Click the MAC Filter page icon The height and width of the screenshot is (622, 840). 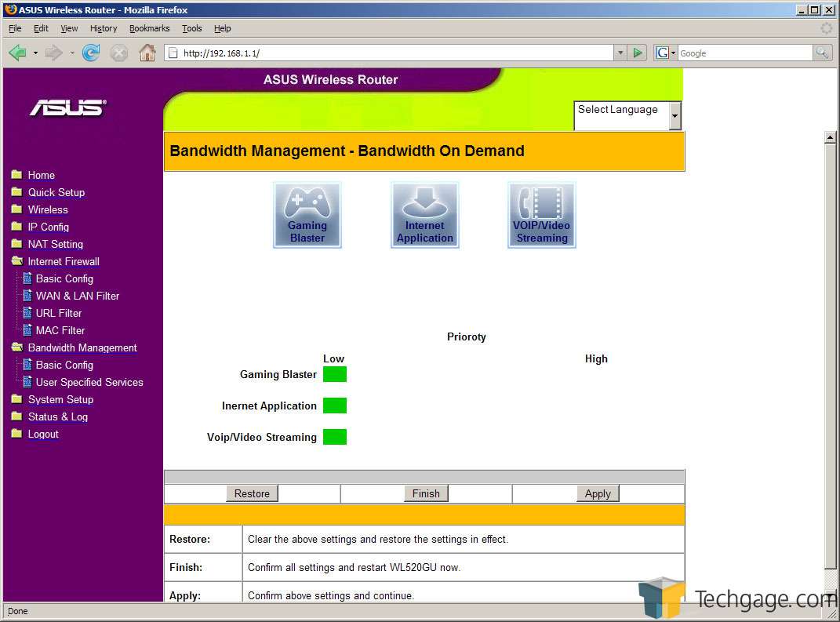click(27, 330)
